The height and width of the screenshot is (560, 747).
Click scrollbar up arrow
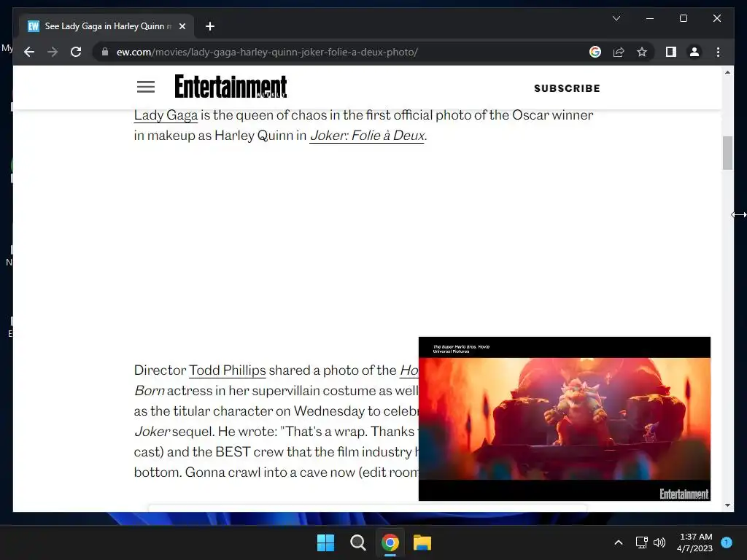tap(727, 72)
